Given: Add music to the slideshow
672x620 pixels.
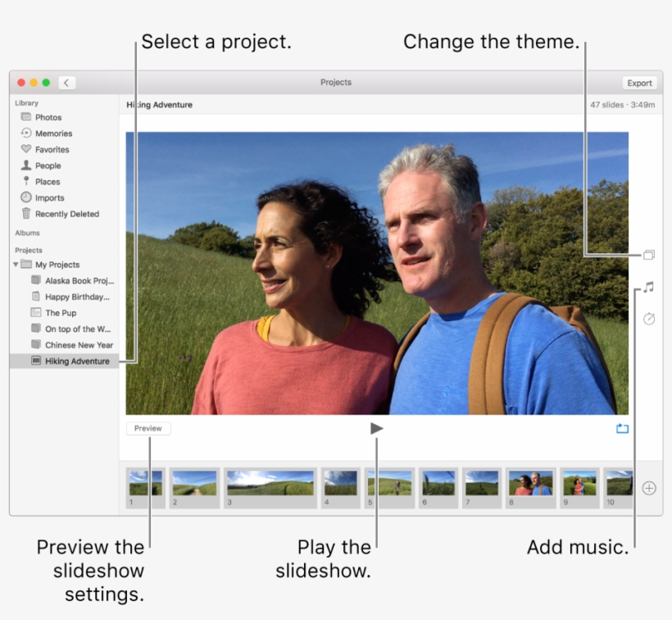Looking at the screenshot, I should pos(648,287).
